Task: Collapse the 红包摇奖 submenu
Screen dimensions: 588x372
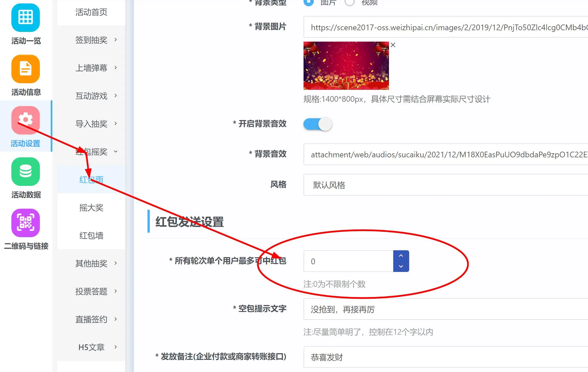Action: tap(91, 152)
